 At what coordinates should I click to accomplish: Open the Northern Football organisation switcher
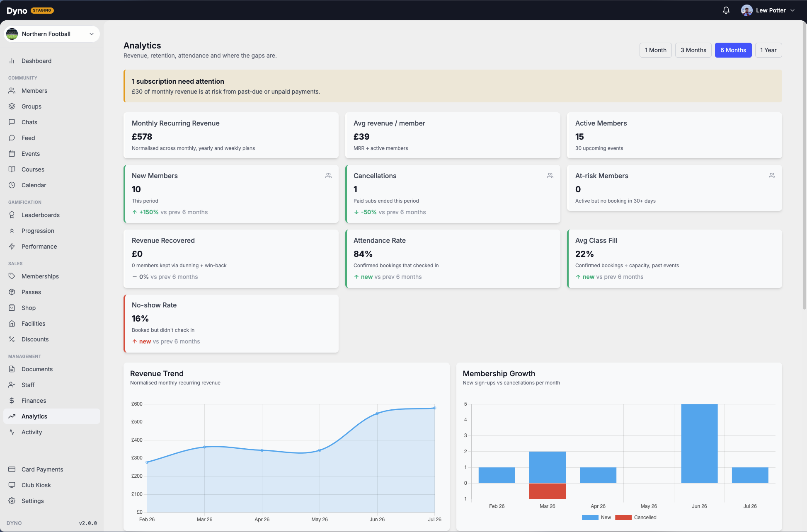(52, 34)
